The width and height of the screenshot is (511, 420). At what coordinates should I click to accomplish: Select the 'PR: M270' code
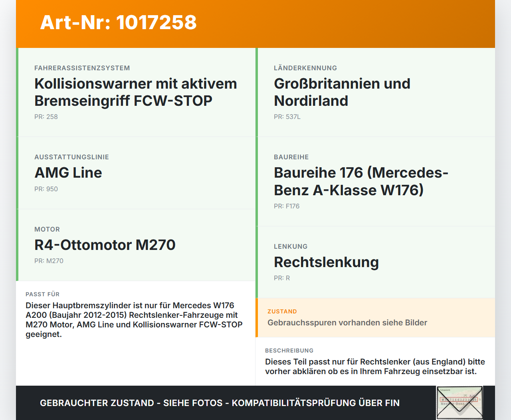49,261
